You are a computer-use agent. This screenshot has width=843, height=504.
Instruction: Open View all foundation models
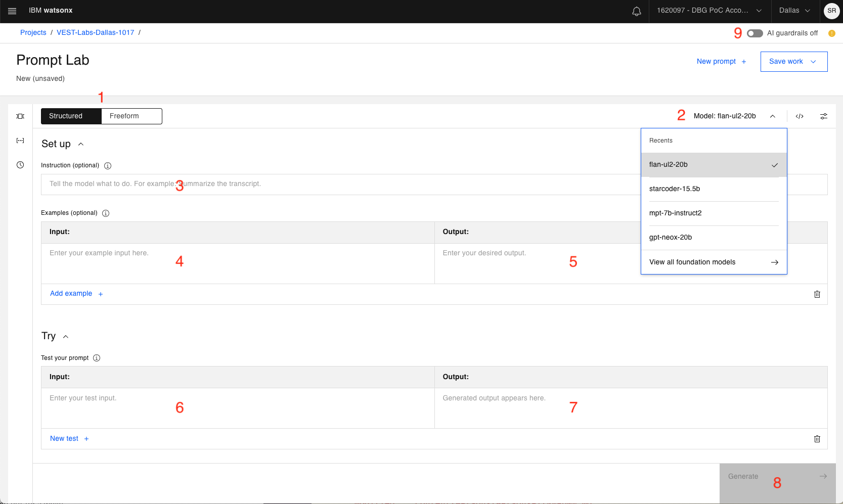tap(714, 262)
